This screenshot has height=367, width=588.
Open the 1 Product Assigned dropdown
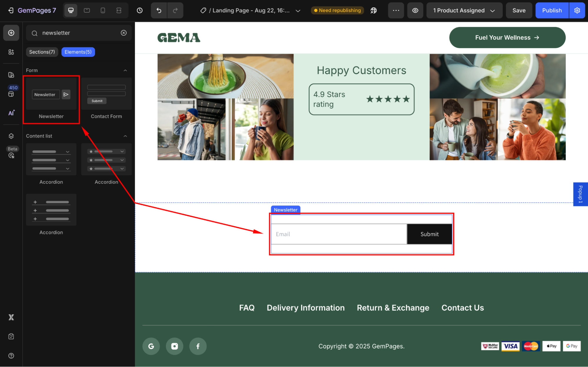[464, 11]
